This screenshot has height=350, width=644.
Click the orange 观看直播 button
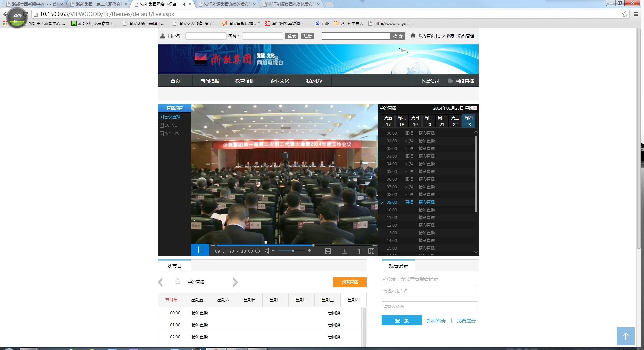(349, 282)
